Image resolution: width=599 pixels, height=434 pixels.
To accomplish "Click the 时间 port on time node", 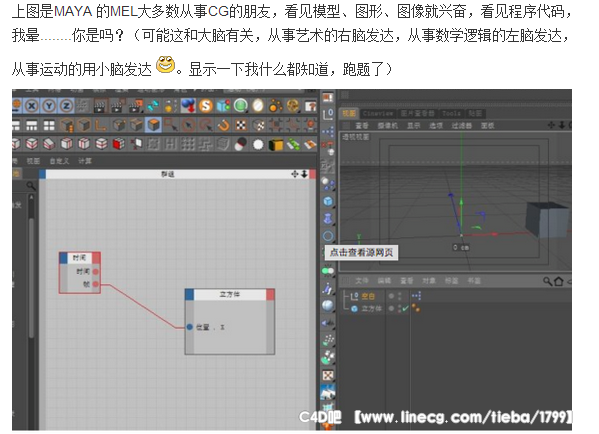I will [96, 272].
